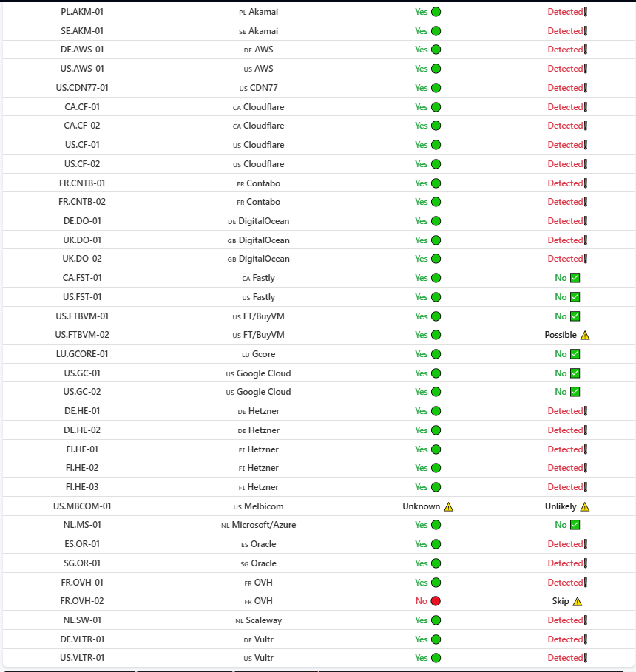Click the green circle in US.CDN77-01 row
Image resolution: width=636 pixels, height=672 pixels.
[x=436, y=88]
